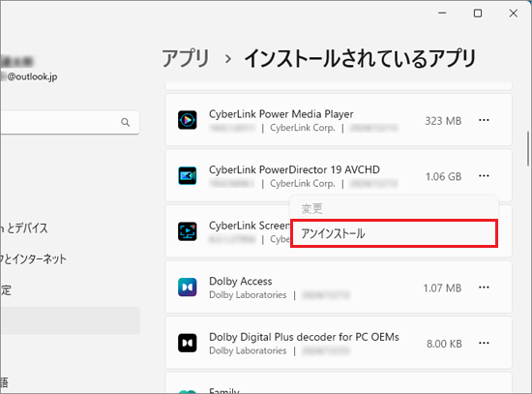Click CyberLink Corp. publisher under Power Media Player
The image size is (532, 394).
pos(303,128)
